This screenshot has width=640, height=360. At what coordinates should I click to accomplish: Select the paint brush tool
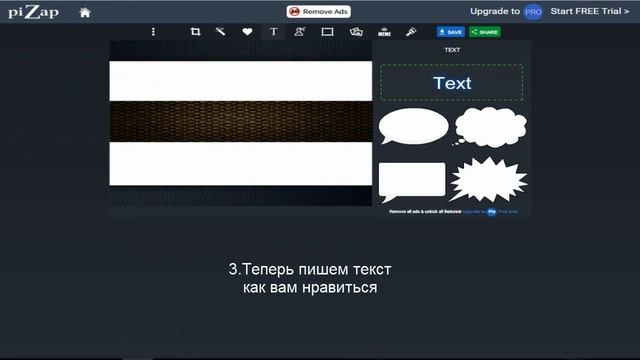411,32
